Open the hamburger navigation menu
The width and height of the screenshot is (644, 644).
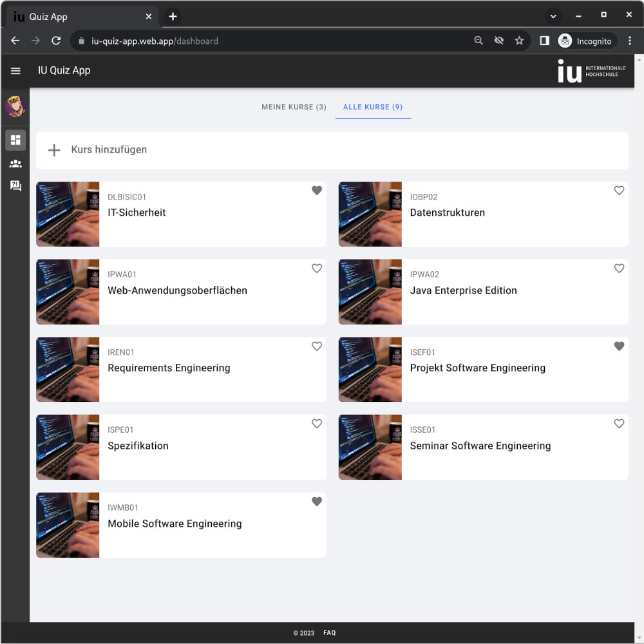[15, 71]
